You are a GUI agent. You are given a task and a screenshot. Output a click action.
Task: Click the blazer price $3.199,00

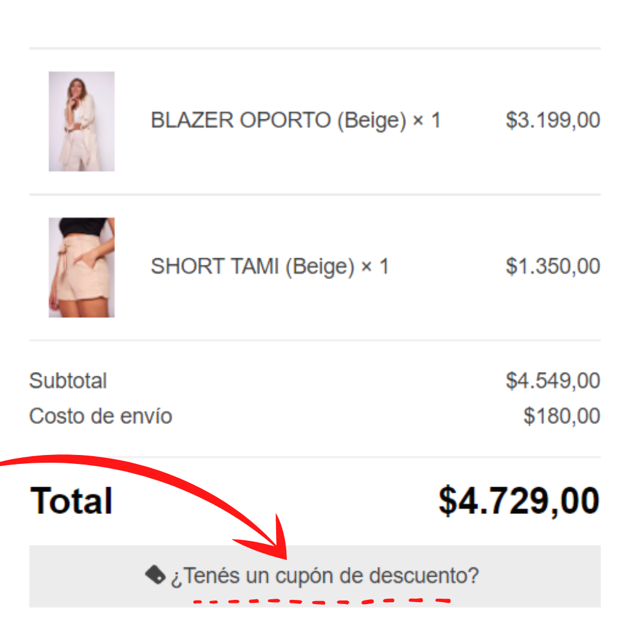553,120
